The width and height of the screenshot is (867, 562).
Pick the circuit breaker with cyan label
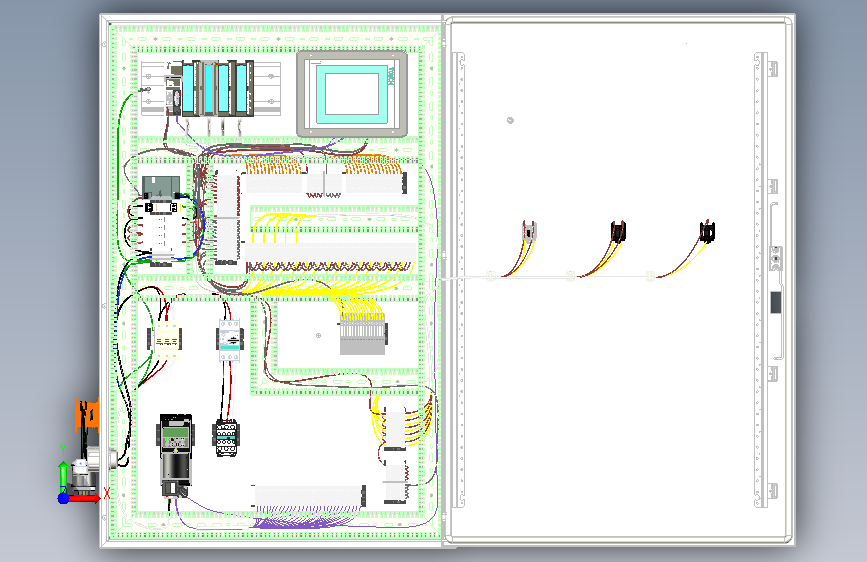[229, 340]
